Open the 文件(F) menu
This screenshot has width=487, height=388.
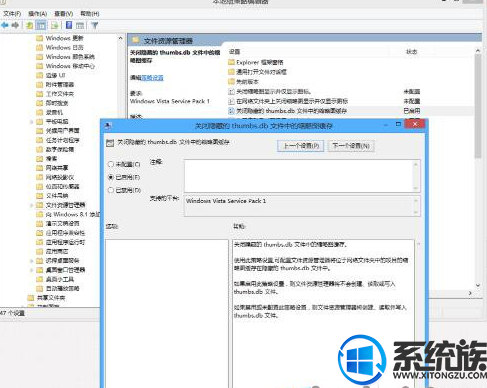[x=12, y=14]
